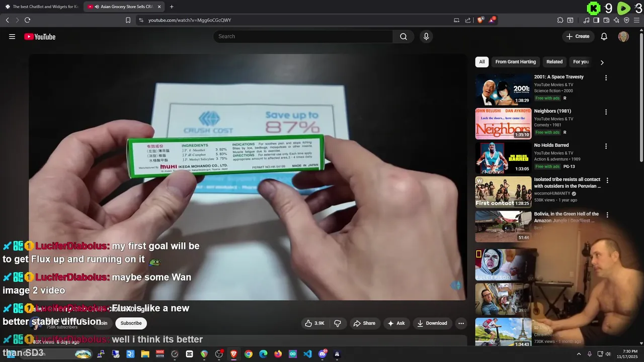Open Google Chrome from the taskbar

(249, 354)
